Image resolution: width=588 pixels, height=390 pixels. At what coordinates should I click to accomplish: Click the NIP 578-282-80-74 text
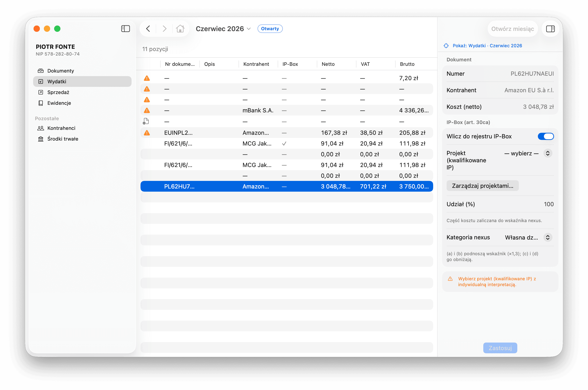click(x=58, y=54)
